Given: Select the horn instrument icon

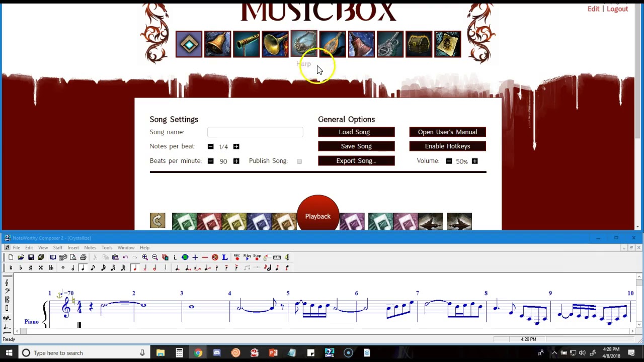Looking at the screenshot, I should (275, 44).
